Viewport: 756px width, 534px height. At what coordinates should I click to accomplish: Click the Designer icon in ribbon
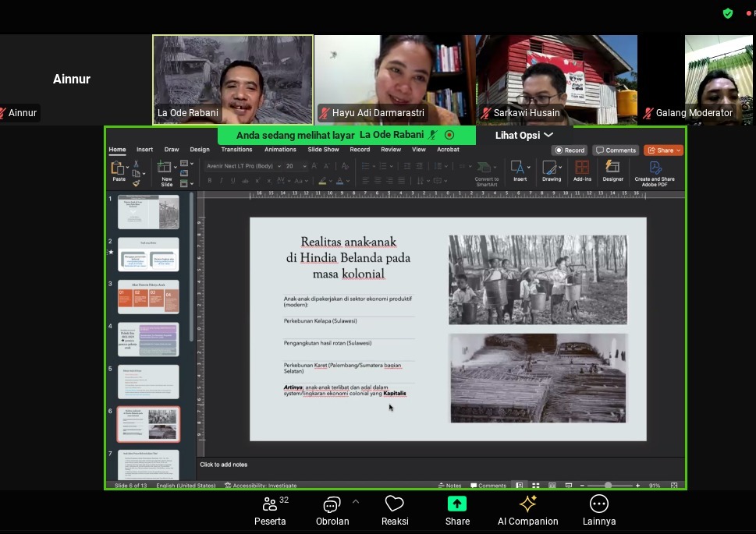click(612, 171)
